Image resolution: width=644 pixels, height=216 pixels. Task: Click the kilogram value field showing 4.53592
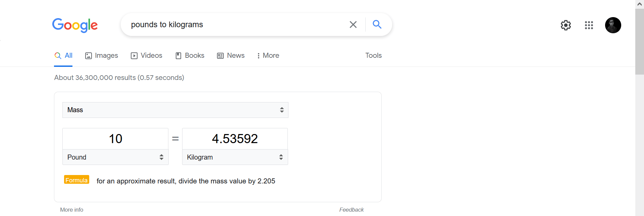(x=235, y=139)
